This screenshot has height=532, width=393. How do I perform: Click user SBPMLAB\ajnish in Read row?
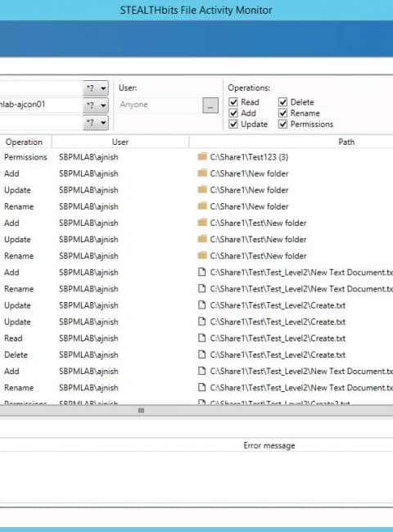[x=88, y=338]
